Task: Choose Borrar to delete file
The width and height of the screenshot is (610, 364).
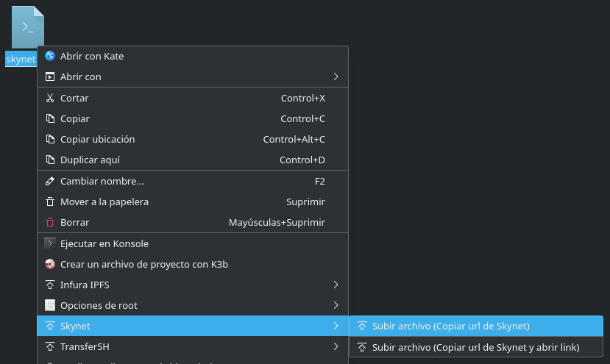Action: tap(193, 222)
